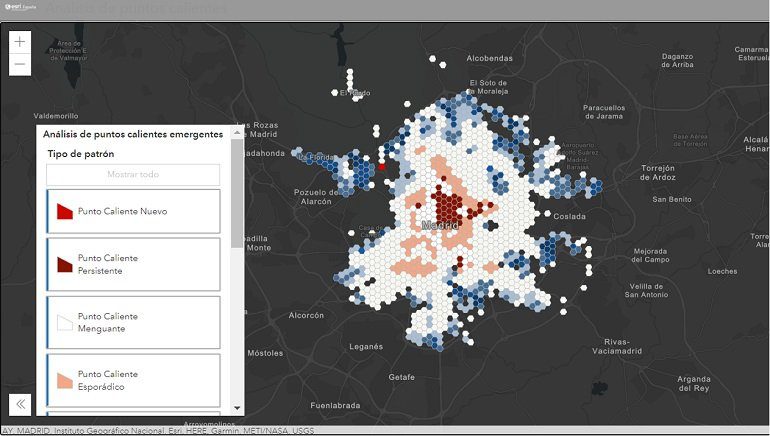The image size is (770, 436).
Task: Click the Valdemorillo map label
Action: [56, 116]
